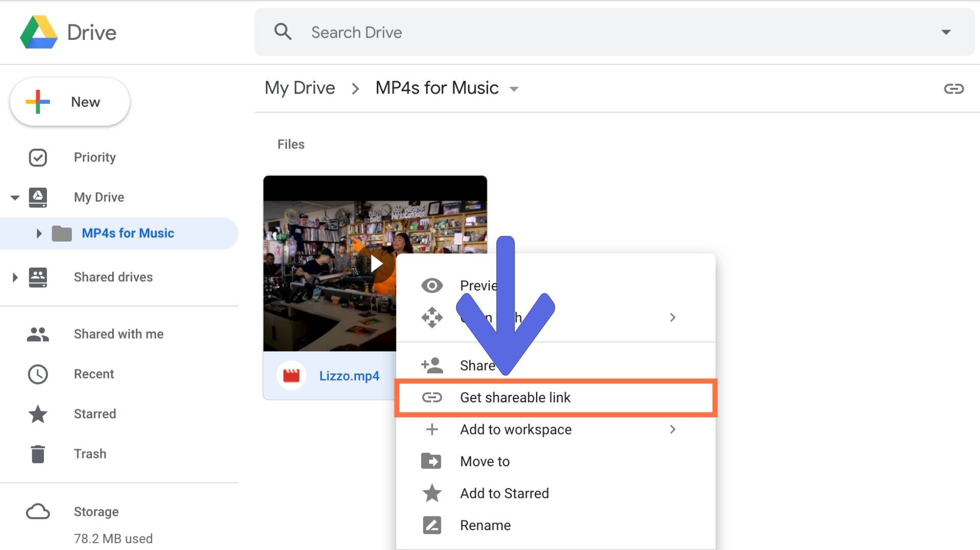
Task: Open Starred items in the sidebar
Action: point(95,414)
